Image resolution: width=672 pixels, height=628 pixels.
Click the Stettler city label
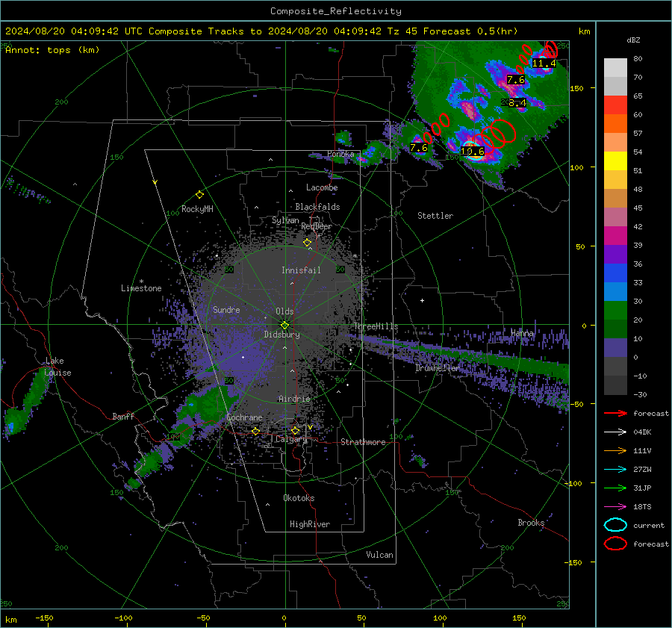pos(435,216)
